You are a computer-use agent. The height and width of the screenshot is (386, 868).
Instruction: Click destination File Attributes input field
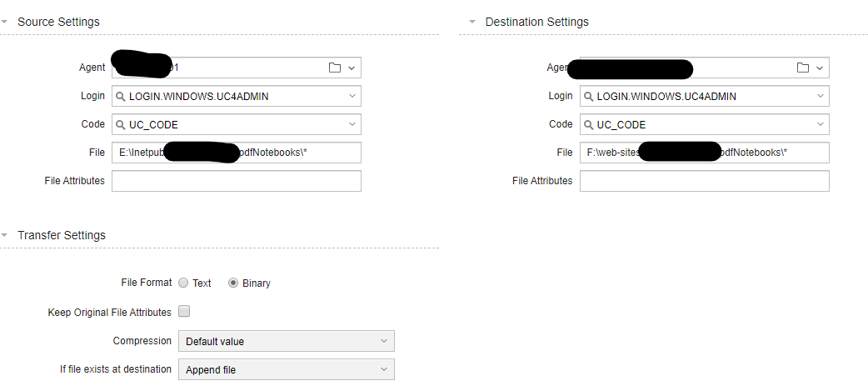704,181
